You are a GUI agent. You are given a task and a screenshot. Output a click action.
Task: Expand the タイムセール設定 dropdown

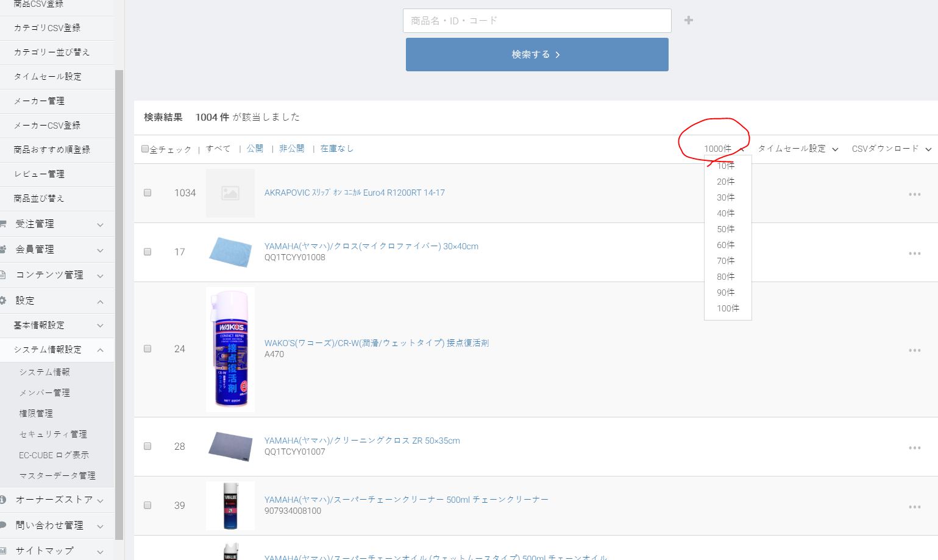[x=797, y=149]
